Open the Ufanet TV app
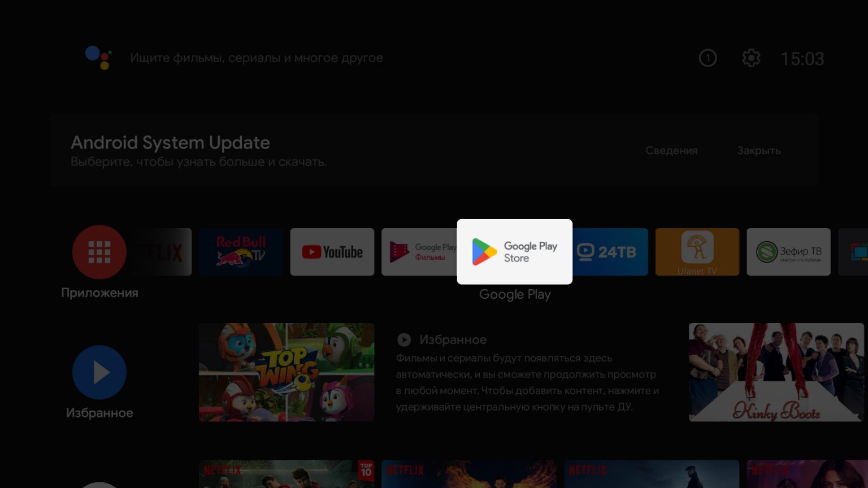This screenshot has height=488, width=868. tap(697, 252)
